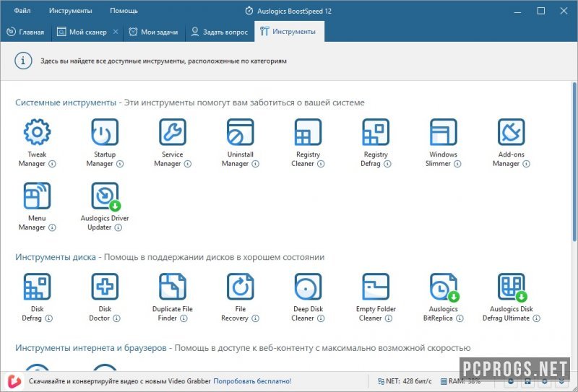Click Инструменты интернета и браузеров heading

click(91, 348)
